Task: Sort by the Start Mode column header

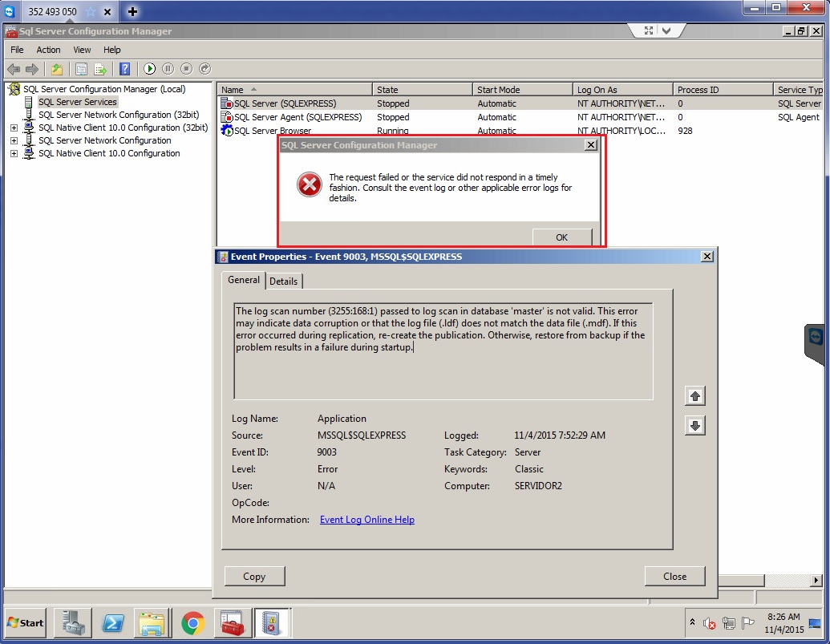Action: [522, 90]
